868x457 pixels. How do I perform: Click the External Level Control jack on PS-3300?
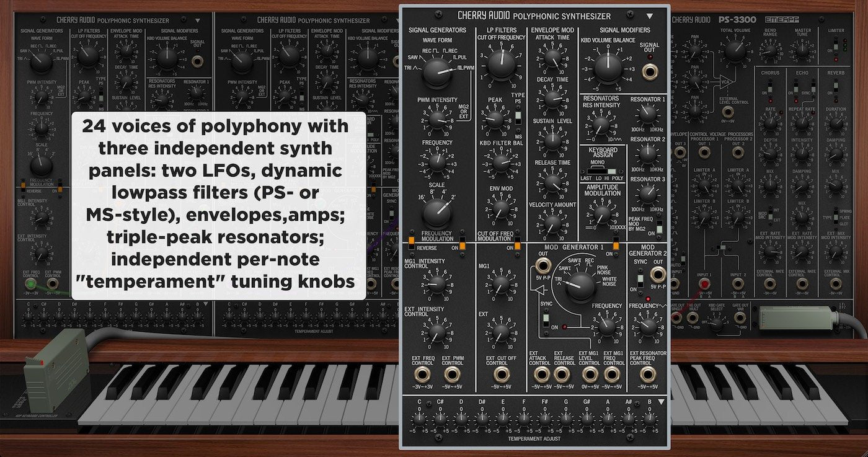tap(728, 112)
